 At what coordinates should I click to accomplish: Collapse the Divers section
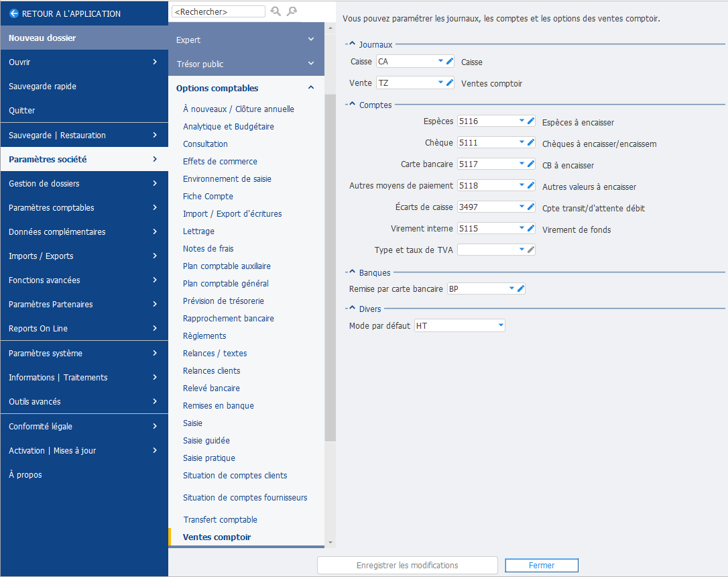pyautogui.click(x=351, y=308)
